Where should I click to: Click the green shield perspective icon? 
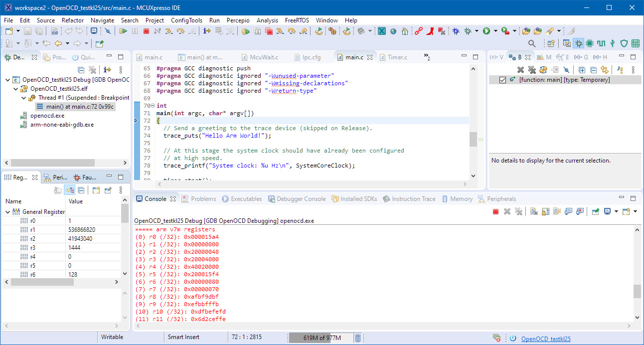pos(624,43)
